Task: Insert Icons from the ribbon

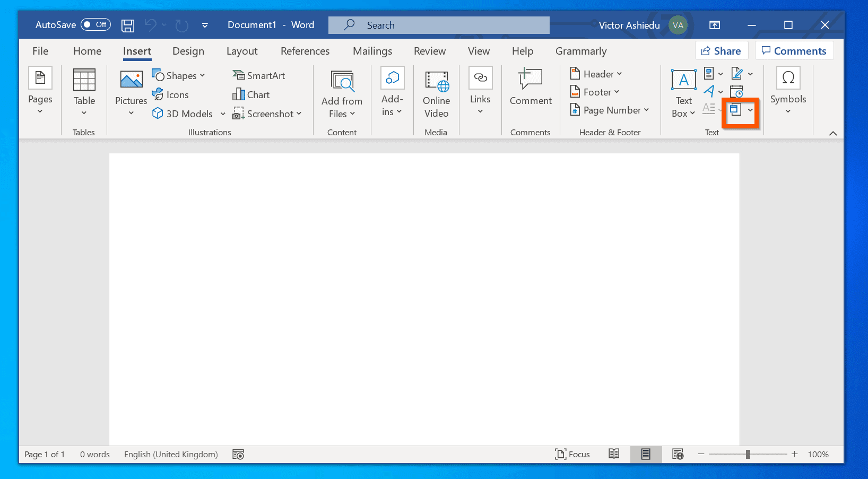Action: 170,94
